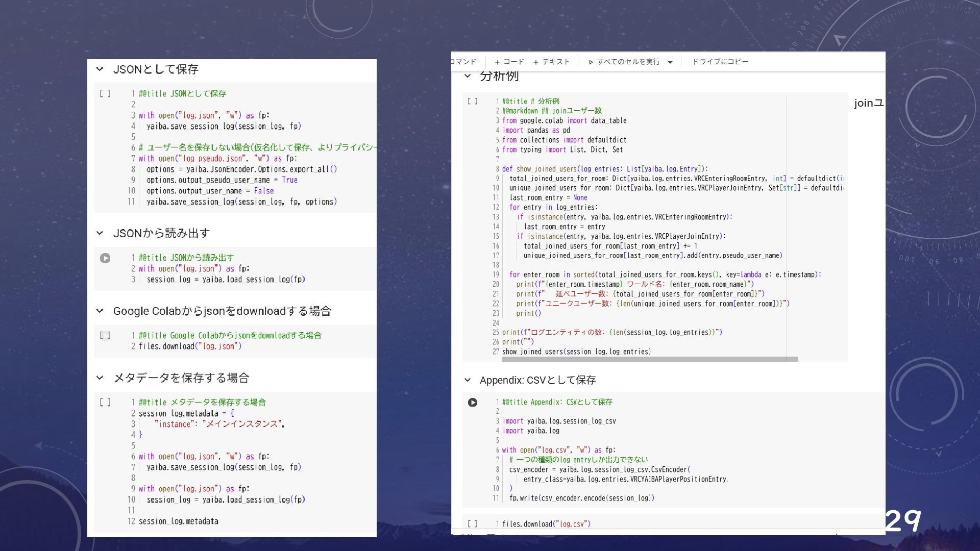Open the run-all dropdown arrow
The image size is (980, 551).
tap(670, 62)
